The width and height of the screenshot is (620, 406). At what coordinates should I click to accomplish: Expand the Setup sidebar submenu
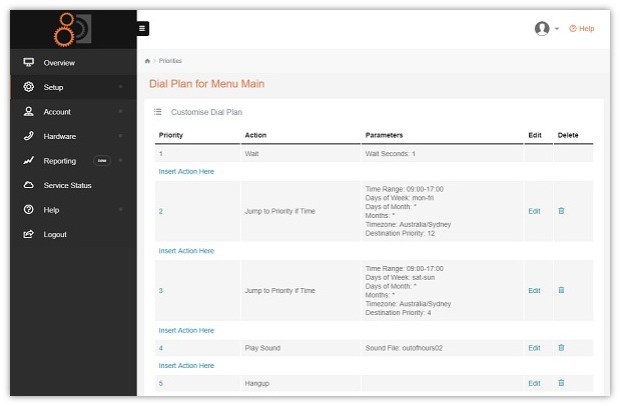(x=119, y=88)
